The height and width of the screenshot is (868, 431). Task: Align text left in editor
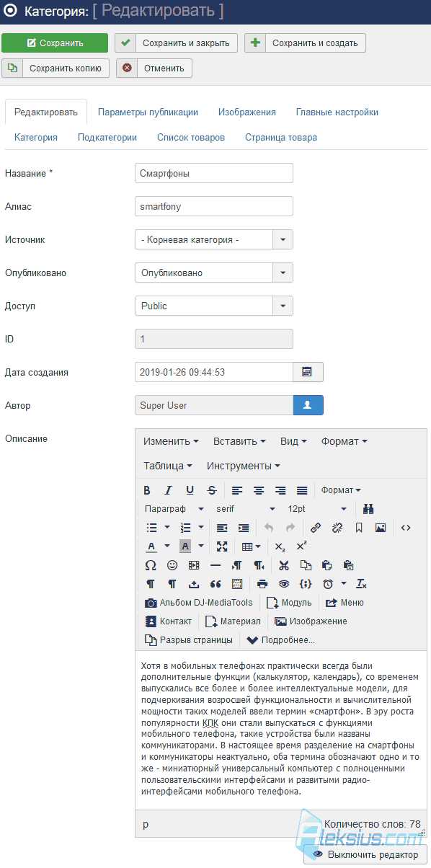coord(237,490)
